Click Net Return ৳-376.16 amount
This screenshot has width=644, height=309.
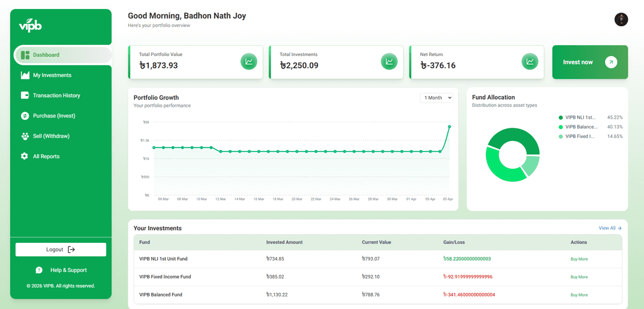438,66
